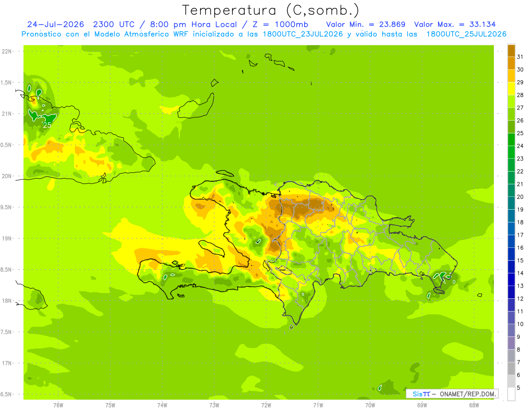Pick the purple swatch between 9 and 10

point(511,331)
